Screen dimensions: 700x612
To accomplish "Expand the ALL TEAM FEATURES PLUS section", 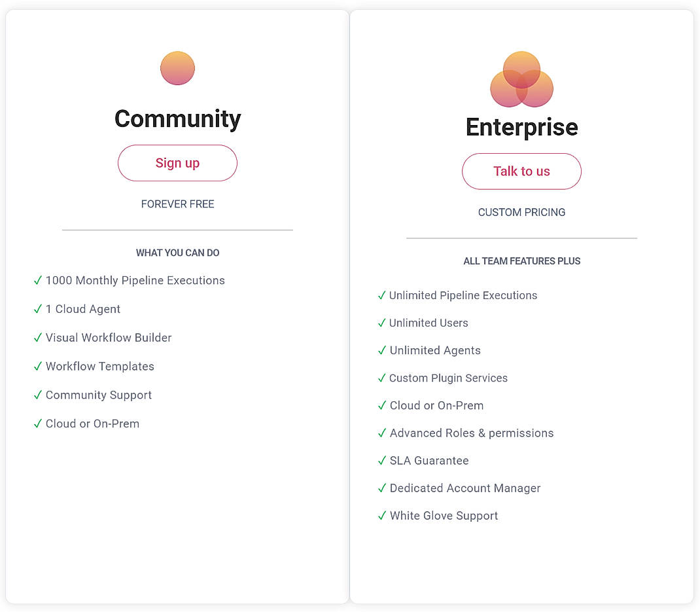I will coord(521,261).
